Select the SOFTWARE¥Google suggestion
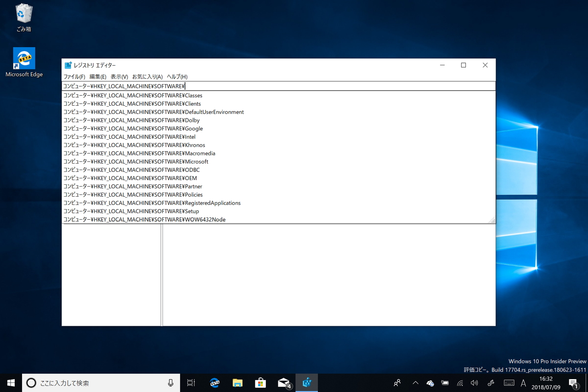Screen dimensions: 588x392 278,129
